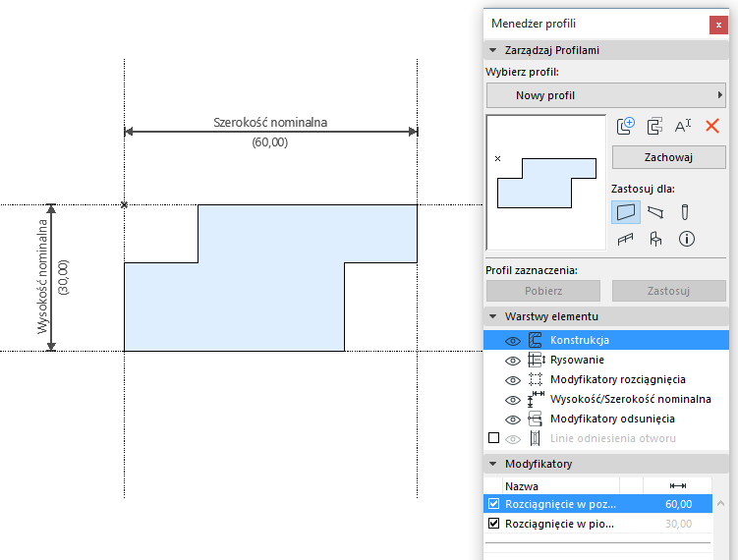Select Linie odniesienia otworu layer row
This screenshot has width=738, height=560.
click(x=606, y=438)
